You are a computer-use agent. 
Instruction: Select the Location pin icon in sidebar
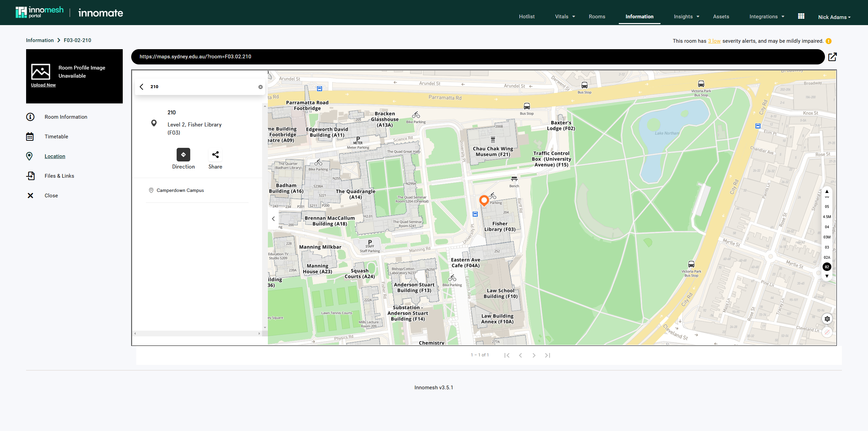29,156
